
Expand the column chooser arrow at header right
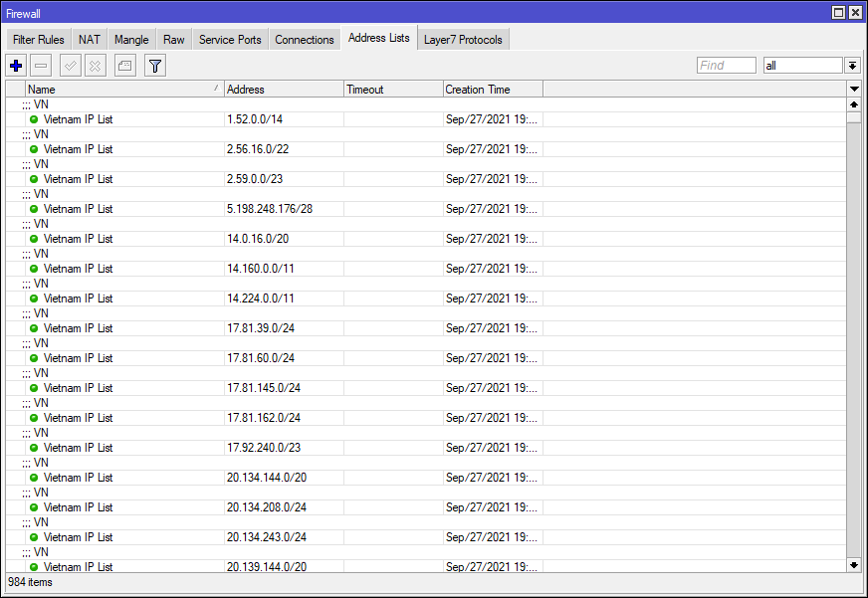(x=853, y=90)
